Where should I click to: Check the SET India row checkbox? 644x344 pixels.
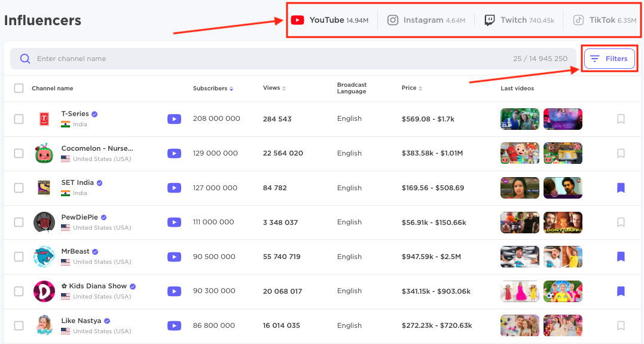pos(19,188)
